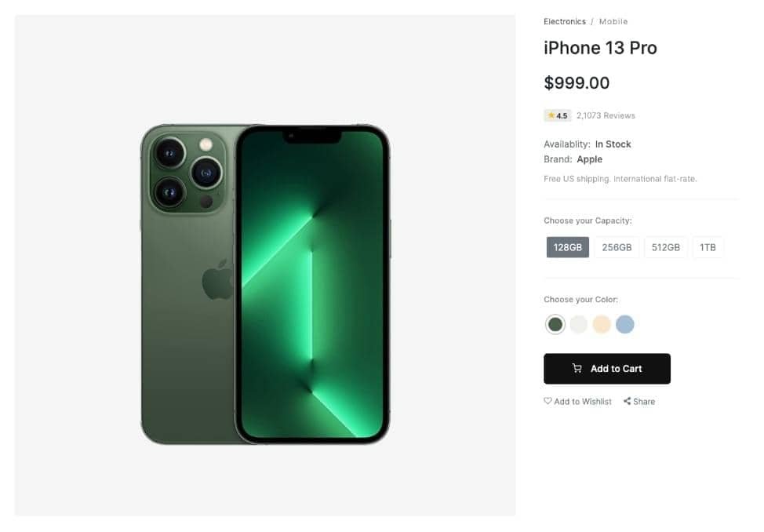This screenshot has width=764, height=532.
Task: Go to the Mobile breadcrumb category
Action: (613, 22)
